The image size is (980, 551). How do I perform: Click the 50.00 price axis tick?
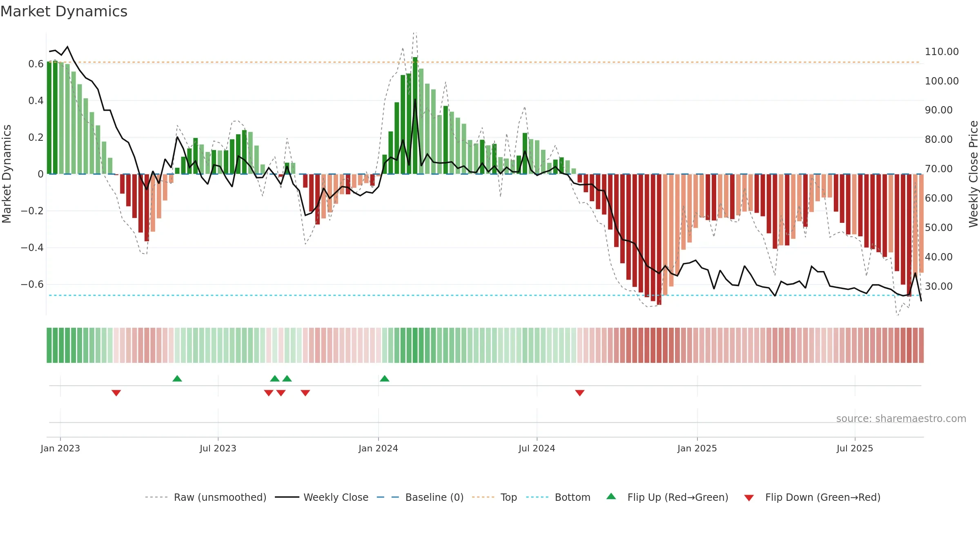939,228
